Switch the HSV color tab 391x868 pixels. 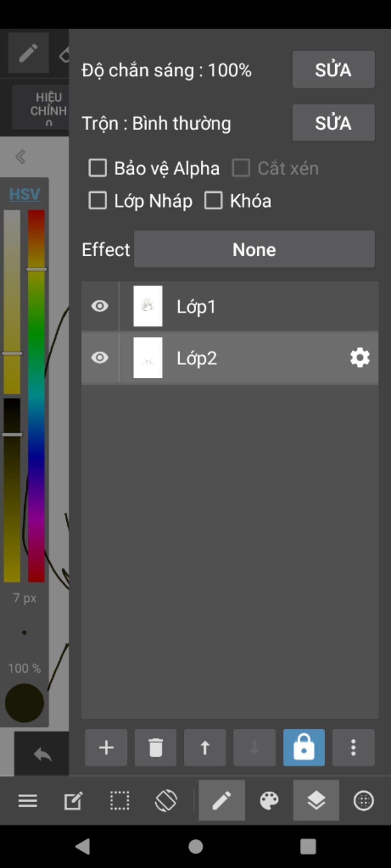(24, 194)
